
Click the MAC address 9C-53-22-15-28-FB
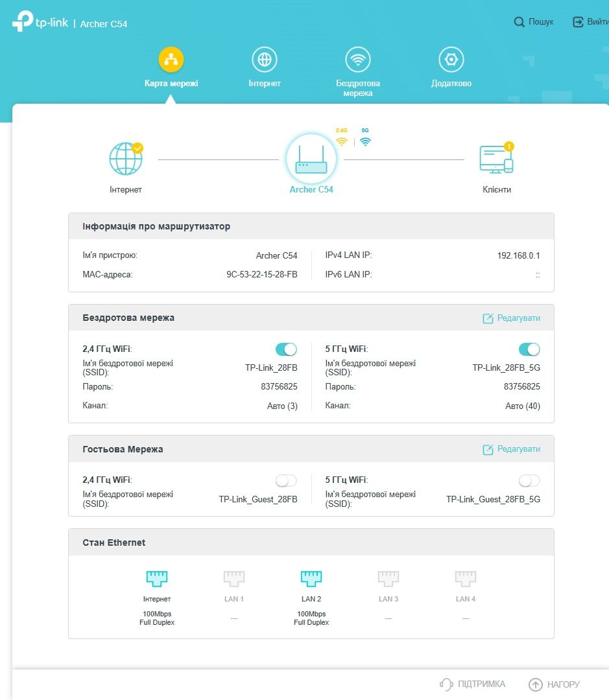[262, 275]
